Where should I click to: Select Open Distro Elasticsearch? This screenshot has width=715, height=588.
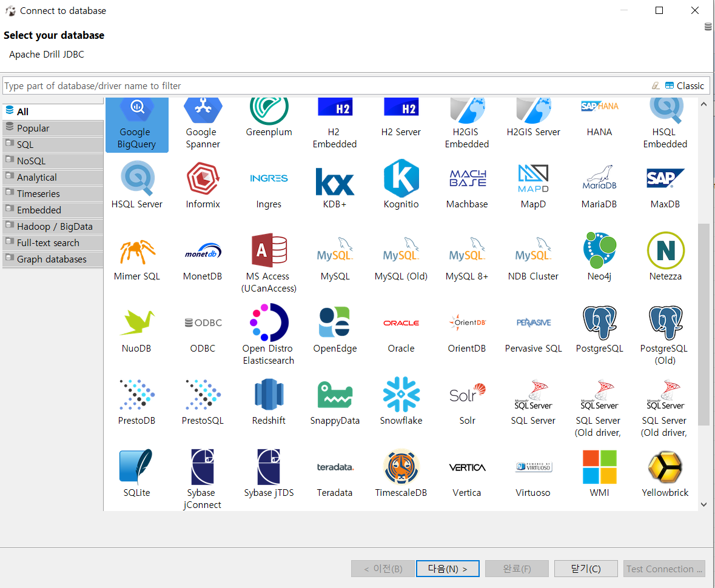click(269, 335)
